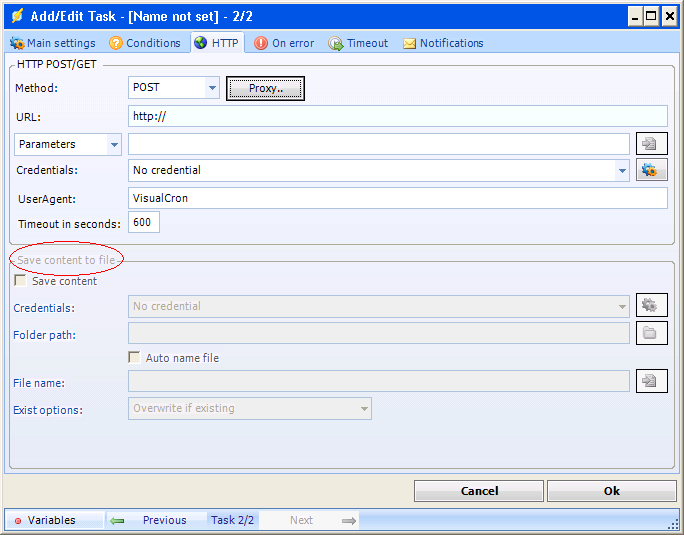Open the Variables panel button
Viewport: 684px width, 535px height.
click(55, 520)
